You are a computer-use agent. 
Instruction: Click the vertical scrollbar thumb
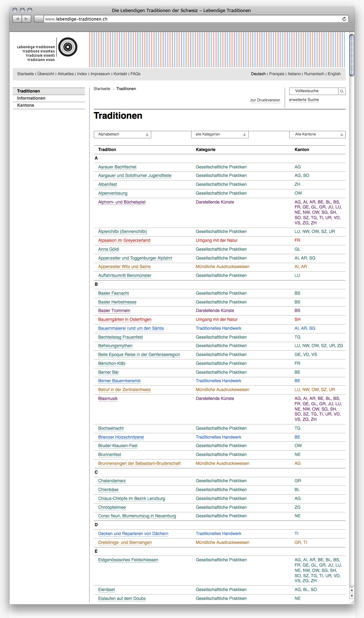tap(352, 55)
